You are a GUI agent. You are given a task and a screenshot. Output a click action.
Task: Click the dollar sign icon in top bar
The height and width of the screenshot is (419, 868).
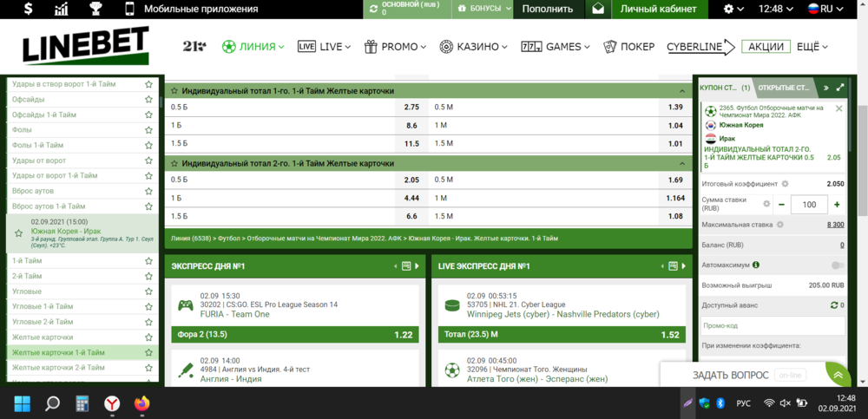29,9
